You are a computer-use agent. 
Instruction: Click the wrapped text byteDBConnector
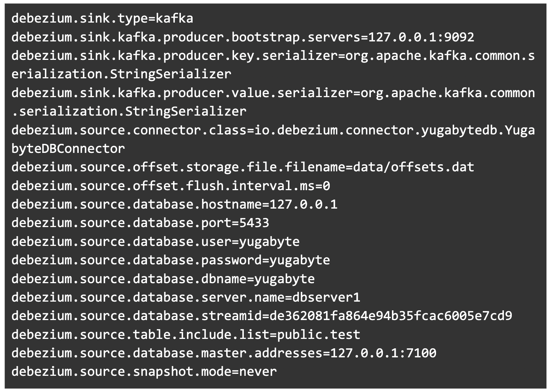click(x=68, y=148)
